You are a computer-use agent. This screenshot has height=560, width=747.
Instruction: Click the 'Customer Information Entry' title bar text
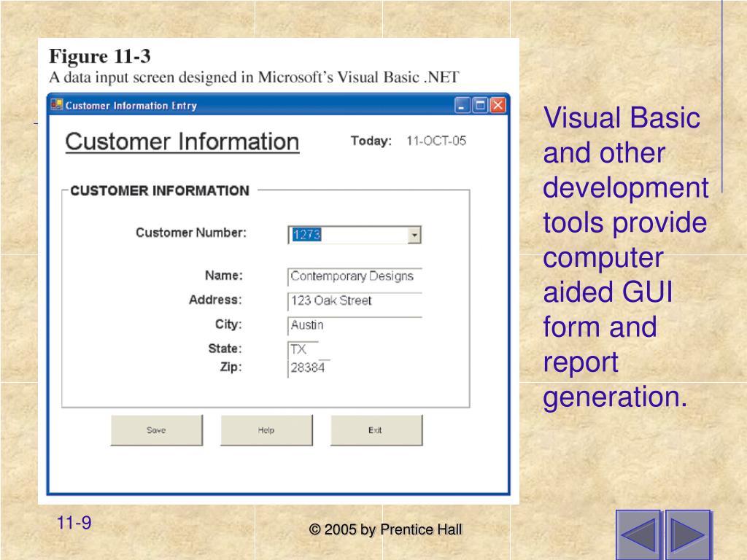click(131, 106)
